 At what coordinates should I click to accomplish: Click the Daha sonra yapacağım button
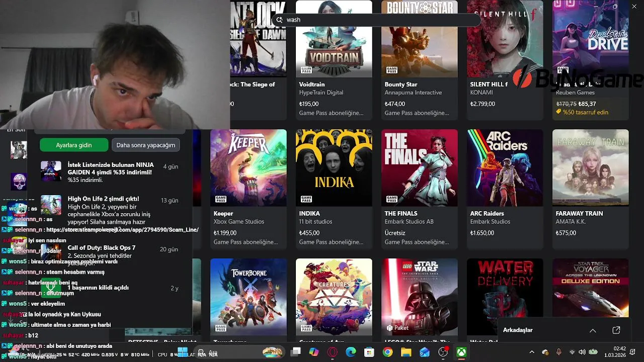(145, 145)
